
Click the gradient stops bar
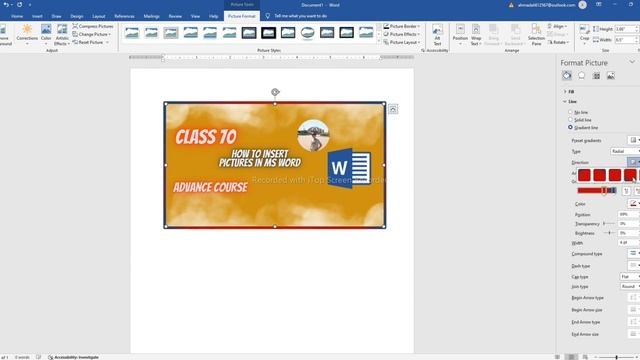pos(597,190)
